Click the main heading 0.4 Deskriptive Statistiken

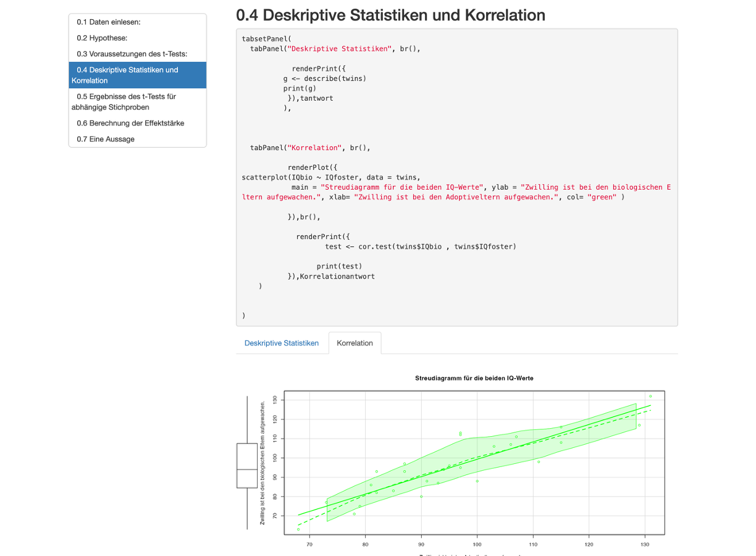click(x=390, y=15)
